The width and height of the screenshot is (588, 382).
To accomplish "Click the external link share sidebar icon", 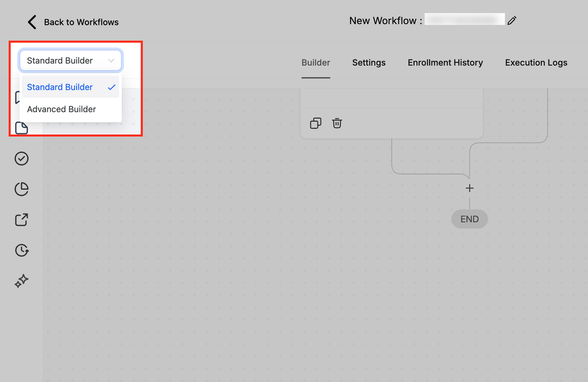I will tap(21, 220).
